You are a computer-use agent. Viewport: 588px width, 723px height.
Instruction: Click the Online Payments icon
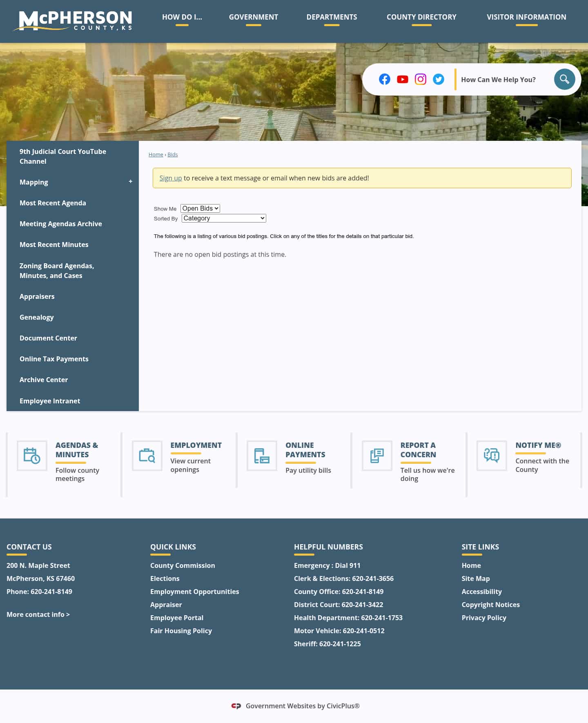pyautogui.click(x=262, y=456)
